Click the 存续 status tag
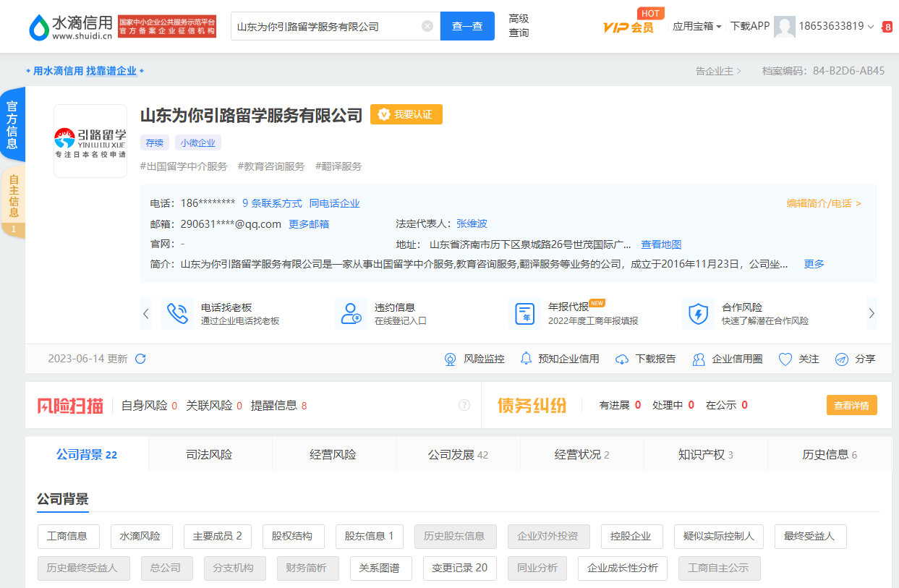This screenshot has height=588, width=899. coord(155,142)
